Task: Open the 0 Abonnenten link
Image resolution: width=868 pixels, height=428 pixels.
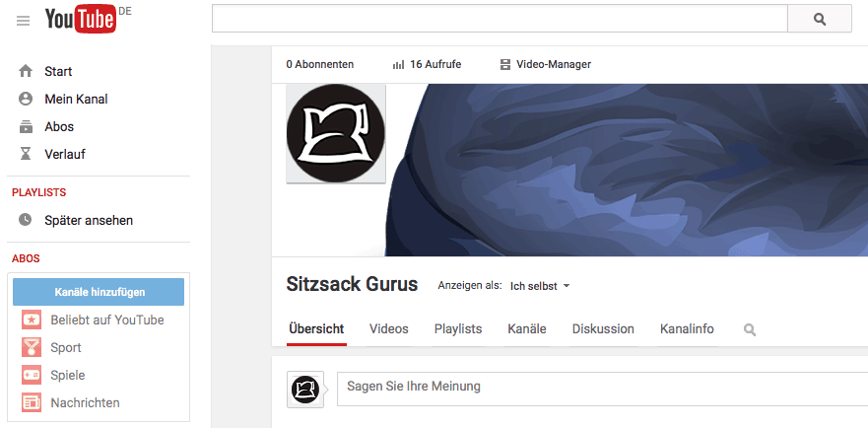Action: pos(320,65)
